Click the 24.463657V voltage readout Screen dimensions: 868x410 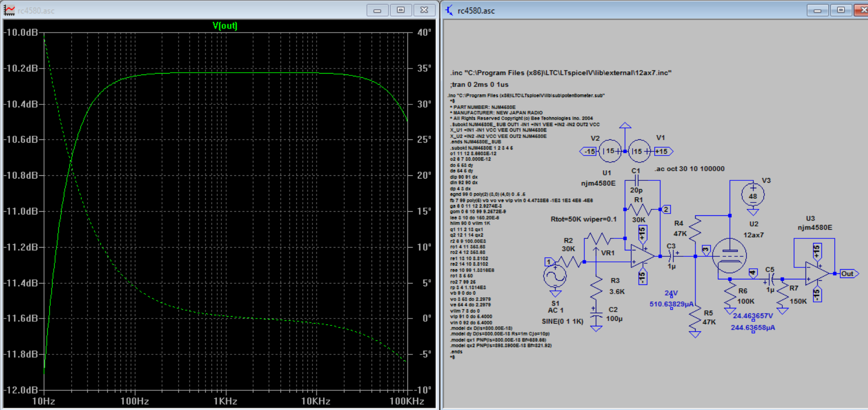pos(753,316)
